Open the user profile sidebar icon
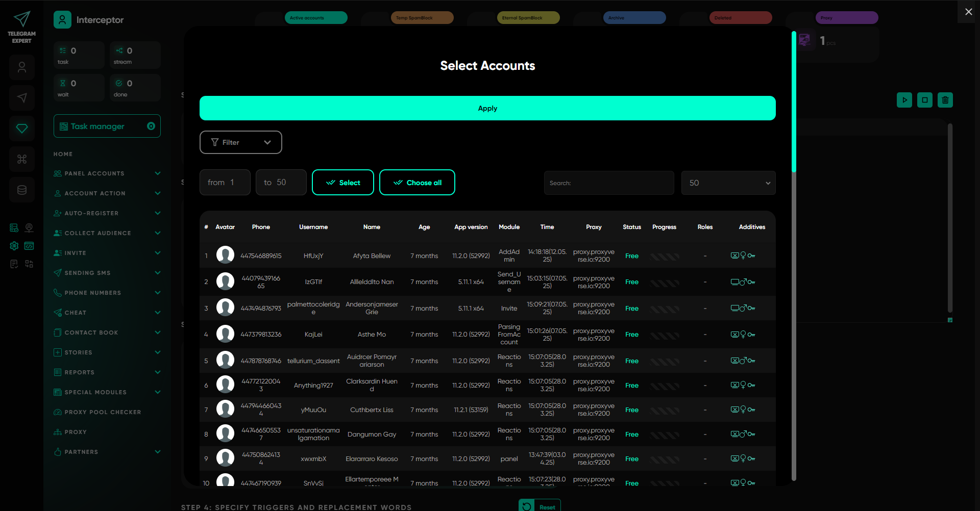 click(x=21, y=67)
